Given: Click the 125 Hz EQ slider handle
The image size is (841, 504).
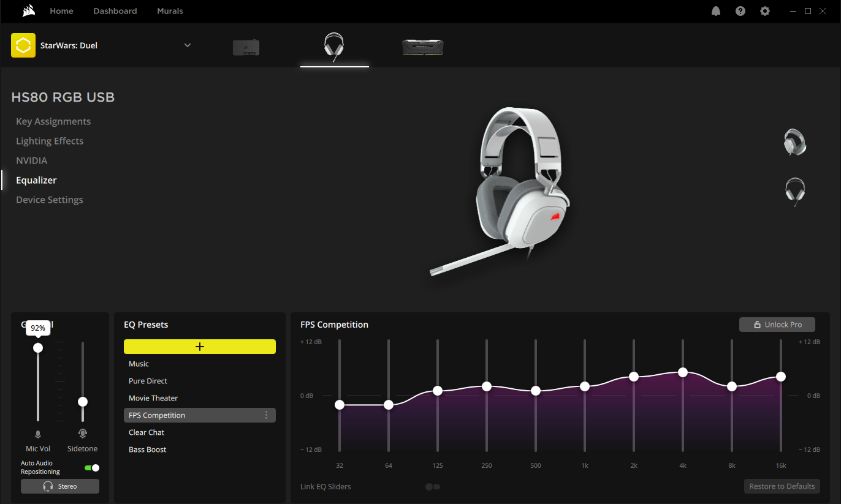Looking at the screenshot, I should click(438, 391).
